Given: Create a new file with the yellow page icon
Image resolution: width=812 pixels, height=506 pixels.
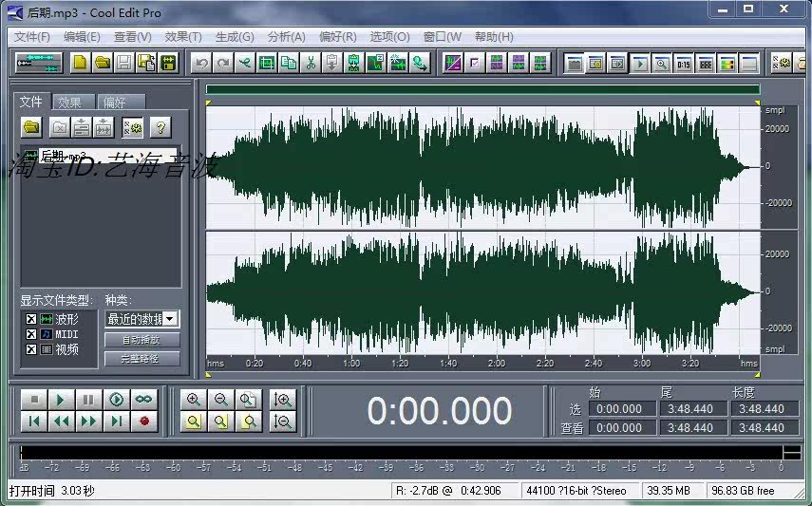Looking at the screenshot, I should pos(81,64).
